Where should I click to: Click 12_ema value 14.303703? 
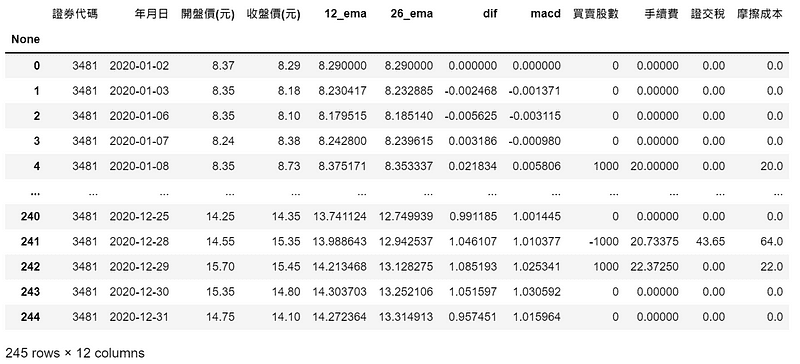pos(339,292)
